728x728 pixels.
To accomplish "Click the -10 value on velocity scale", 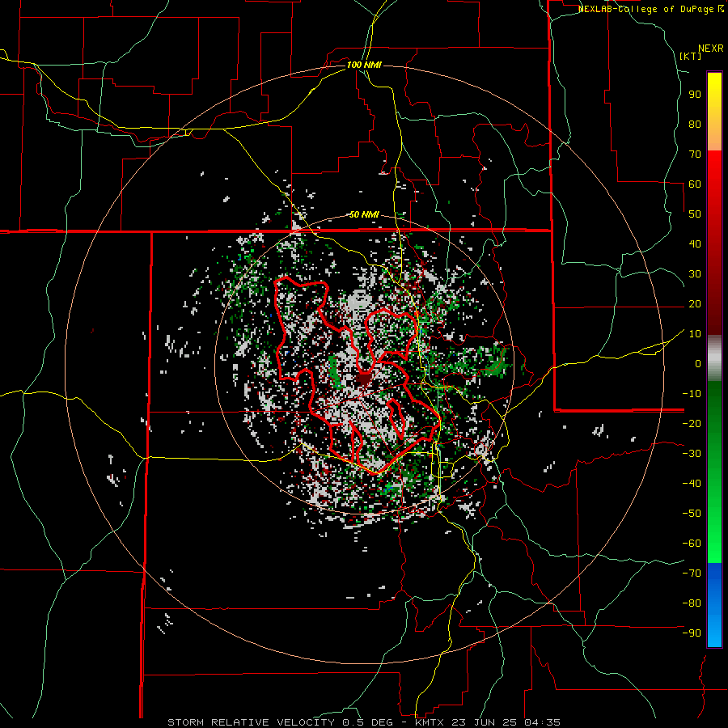I will tap(692, 394).
